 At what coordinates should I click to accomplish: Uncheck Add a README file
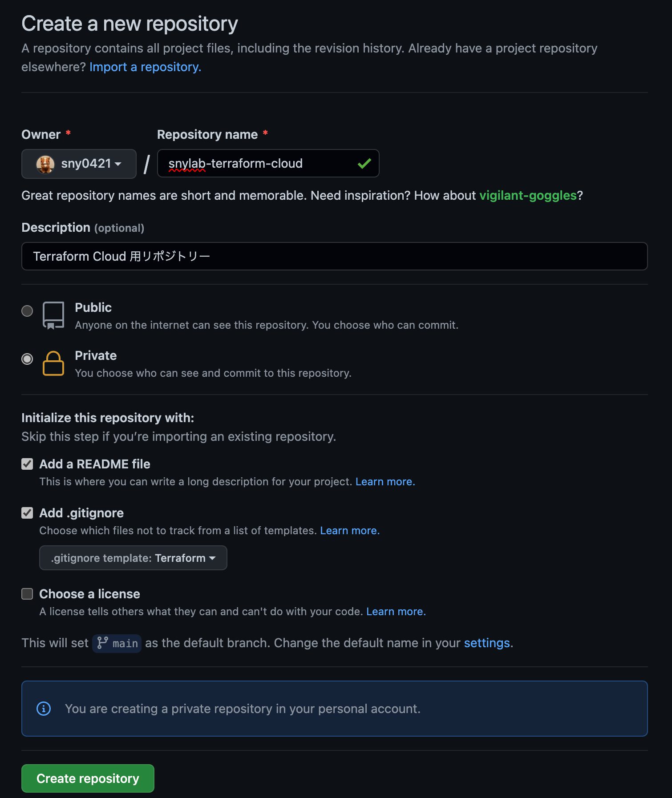click(27, 464)
